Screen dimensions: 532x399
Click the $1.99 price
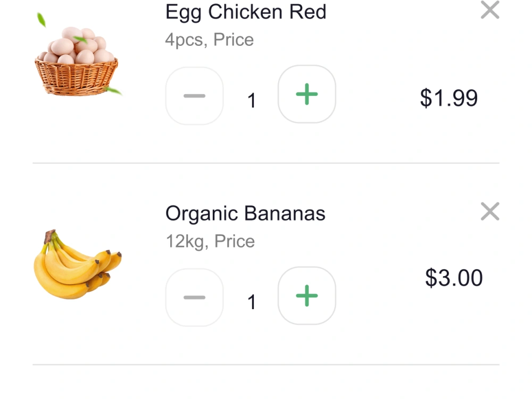pyautogui.click(x=449, y=98)
